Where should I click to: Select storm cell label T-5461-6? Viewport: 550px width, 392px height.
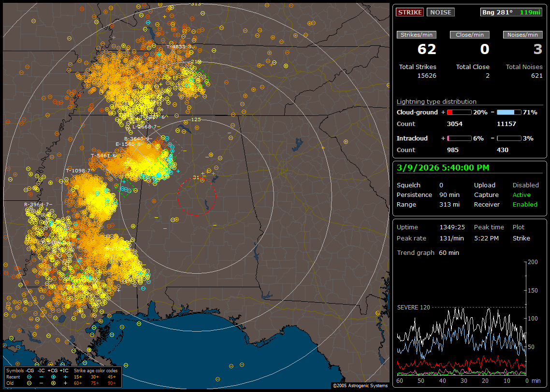tap(103, 155)
